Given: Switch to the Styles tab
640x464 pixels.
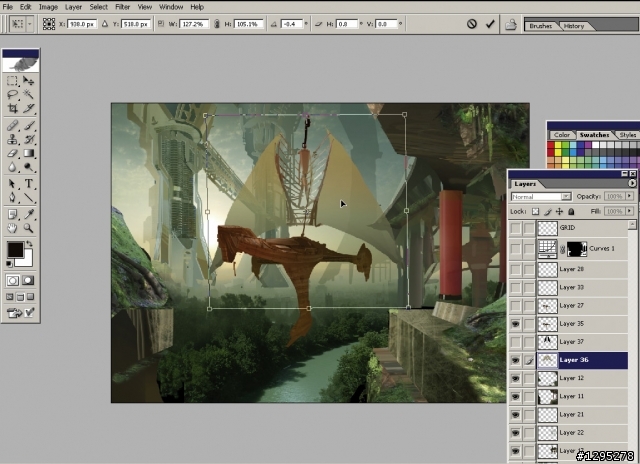Looking at the screenshot, I should (627, 135).
